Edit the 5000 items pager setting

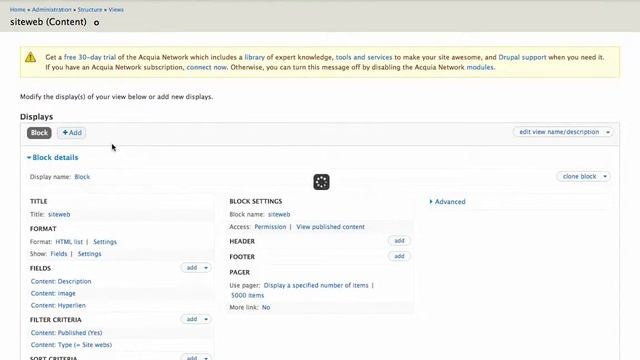[247, 295]
